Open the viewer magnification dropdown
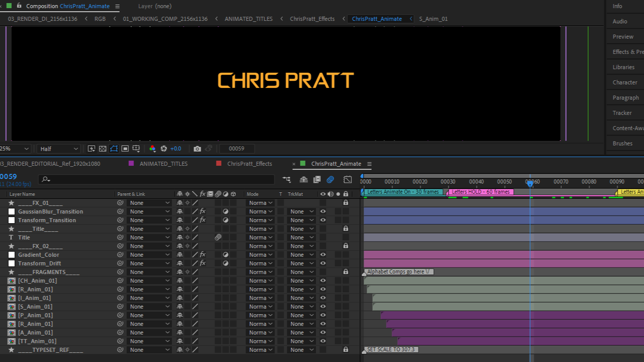644x362 pixels. [x=14, y=149]
